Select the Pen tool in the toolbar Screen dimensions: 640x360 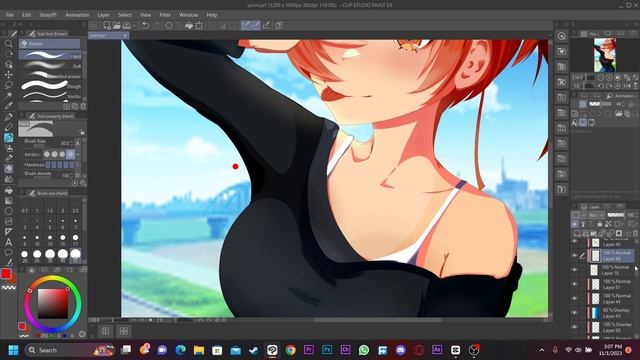(8, 118)
